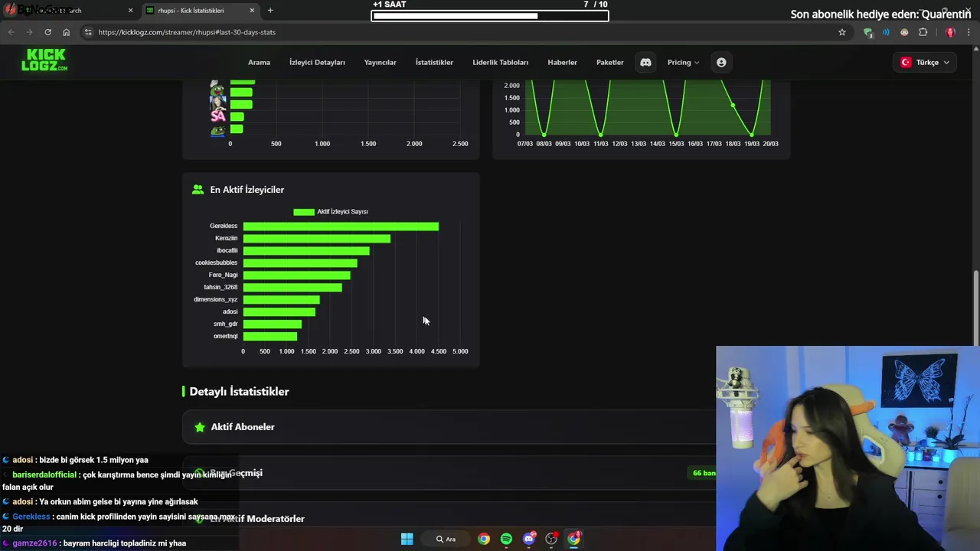The height and width of the screenshot is (551, 980).
Task: Open the Chrome three-dot menu
Action: (x=969, y=32)
